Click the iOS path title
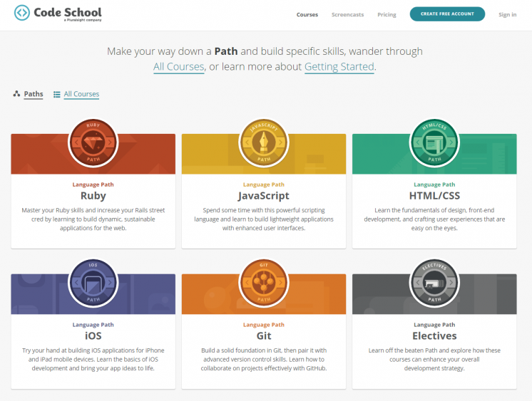The height and width of the screenshot is (401, 532). (93, 335)
